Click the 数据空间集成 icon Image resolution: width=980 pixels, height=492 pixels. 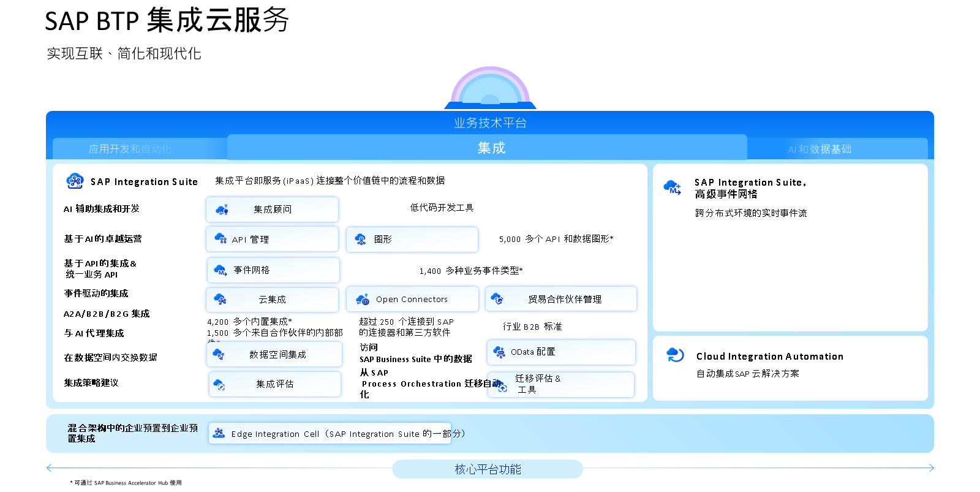pyautogui.click(x=218, y=354)
